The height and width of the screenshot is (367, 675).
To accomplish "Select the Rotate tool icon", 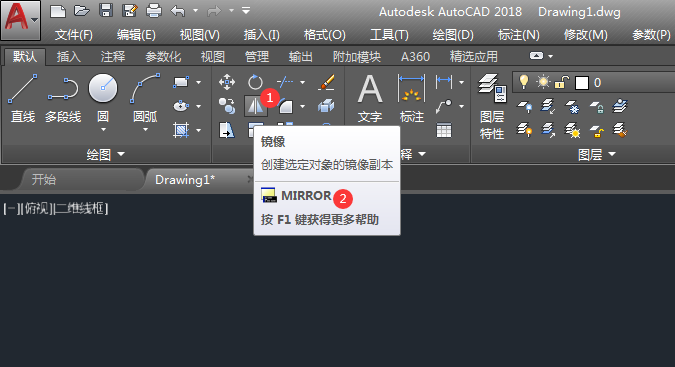I will click(x=255, y=82).
